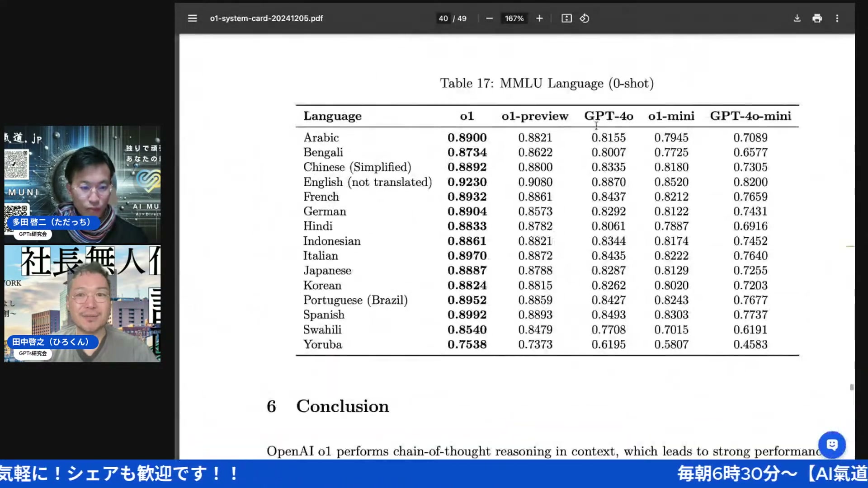Select the GPT-4o-mini column header
Image resolution: width=868 pixels, height=488 pixels.
coord(750,116)
